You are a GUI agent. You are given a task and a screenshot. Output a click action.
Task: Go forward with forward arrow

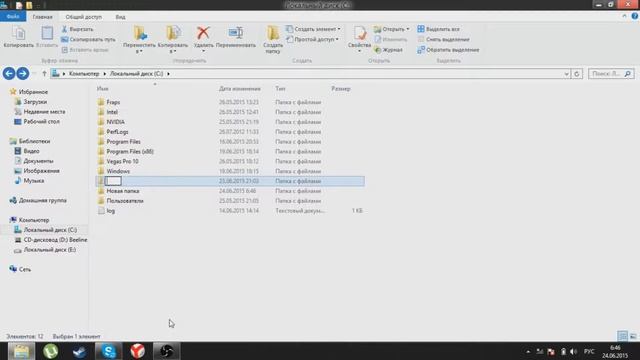point(23,73)
